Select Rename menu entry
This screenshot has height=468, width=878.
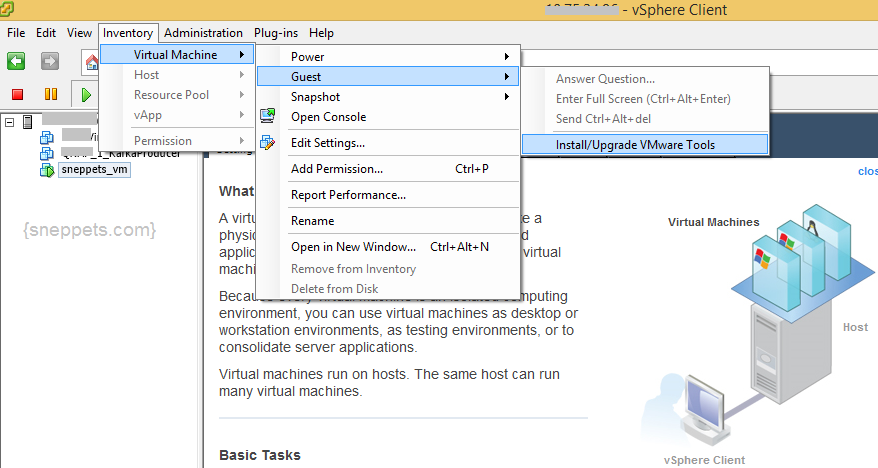pos(388,221)
